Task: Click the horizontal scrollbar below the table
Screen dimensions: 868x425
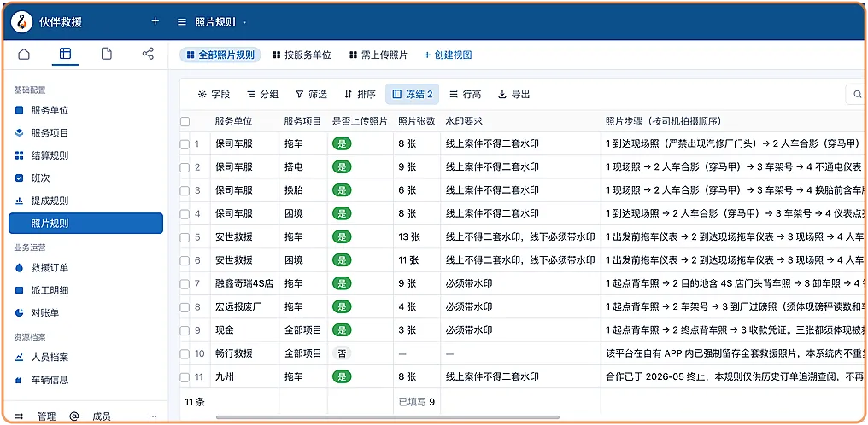Action: pyautogui.click(x=388, y=417)
